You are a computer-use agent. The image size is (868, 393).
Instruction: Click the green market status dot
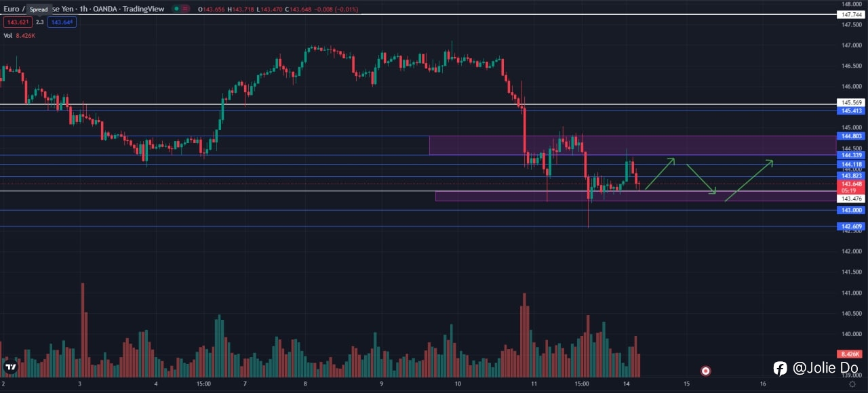point(176,9)
